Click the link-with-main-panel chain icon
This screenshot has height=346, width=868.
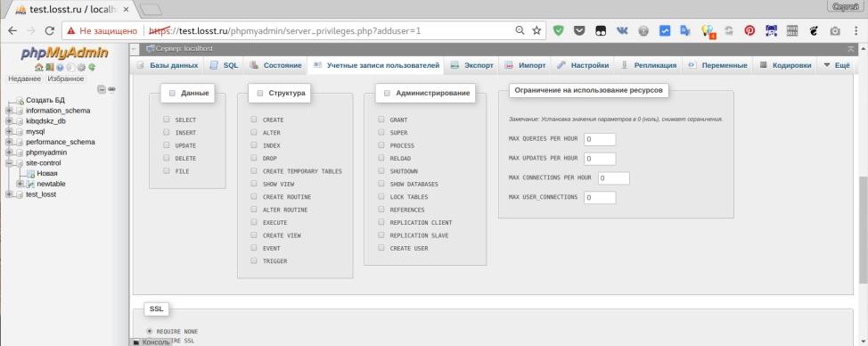point(111,89)
